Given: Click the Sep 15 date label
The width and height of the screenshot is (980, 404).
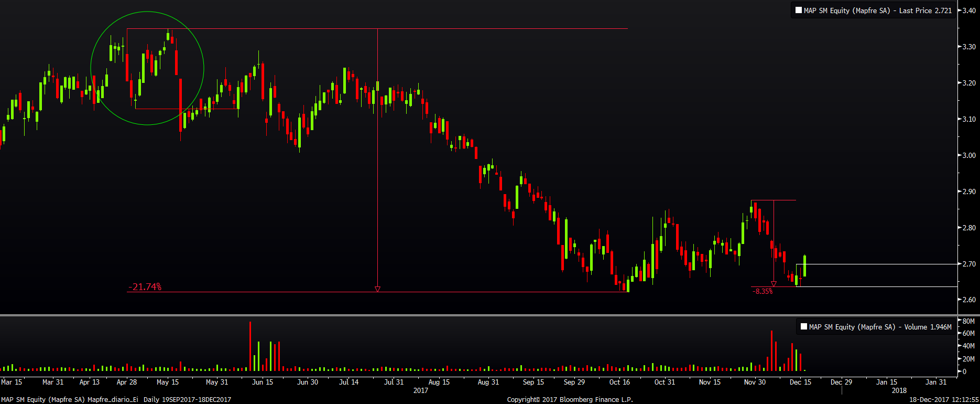Looking at the screenshot, I should click(x=533, y=382).
